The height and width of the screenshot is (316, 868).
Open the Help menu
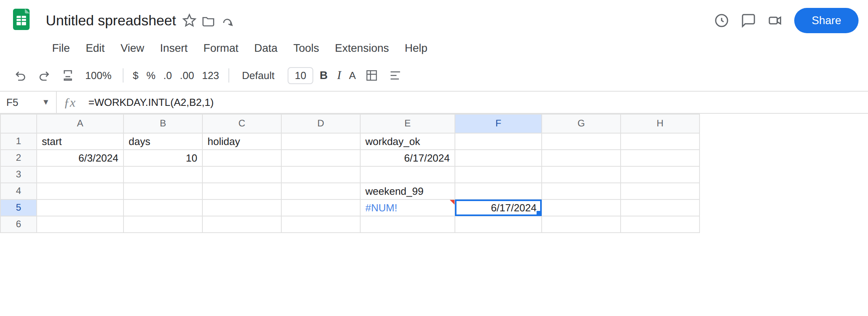pos(416,48)
